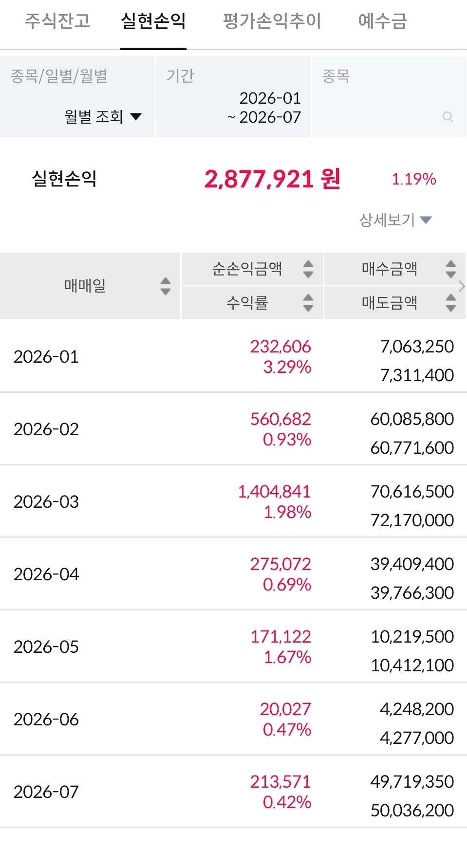
Task: Open the 2026-03 monthly row
Action: click(x=233, y=501)
